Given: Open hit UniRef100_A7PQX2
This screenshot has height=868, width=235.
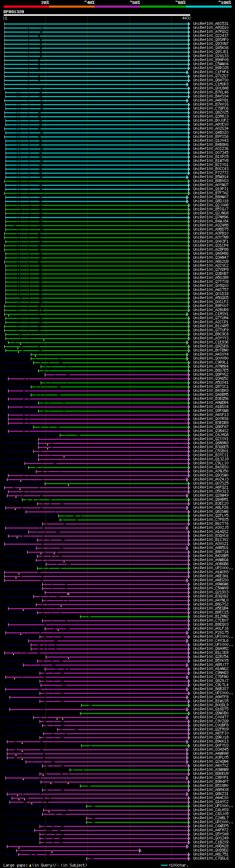Looking at the screenshot, I should (x=211, y=32).
